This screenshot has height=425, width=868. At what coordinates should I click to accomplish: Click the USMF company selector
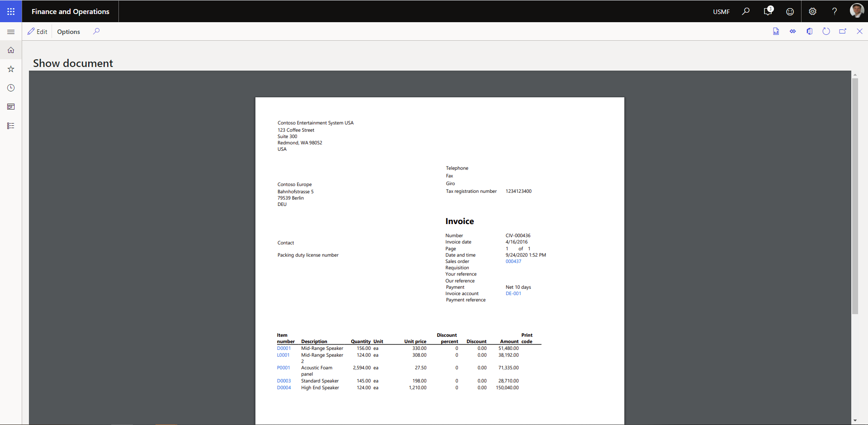(721, 12)
